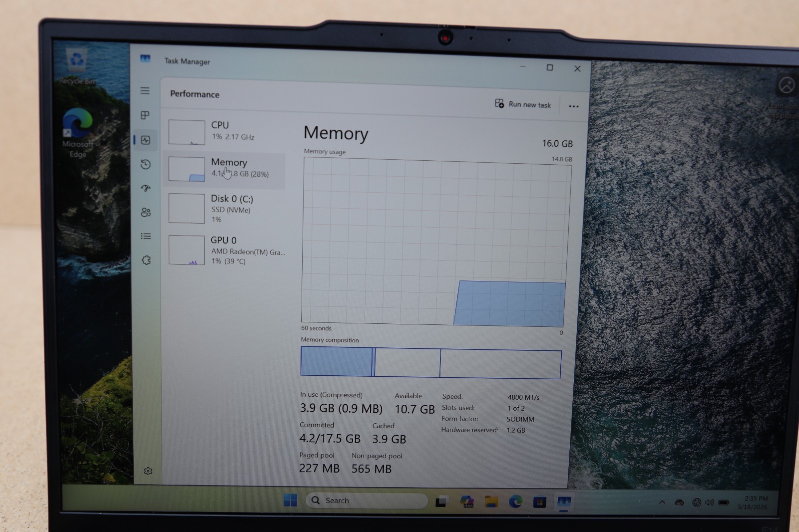Open Task View from the taskbar
Viewport: 799px width, 532px height.
click(x=440, y=502)
